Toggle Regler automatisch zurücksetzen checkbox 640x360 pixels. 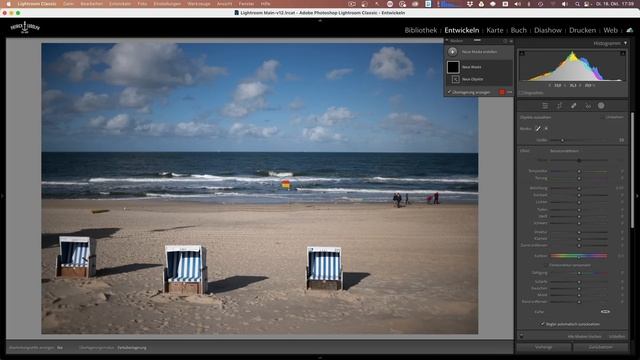pyautogui.click(x=543, y=324)
